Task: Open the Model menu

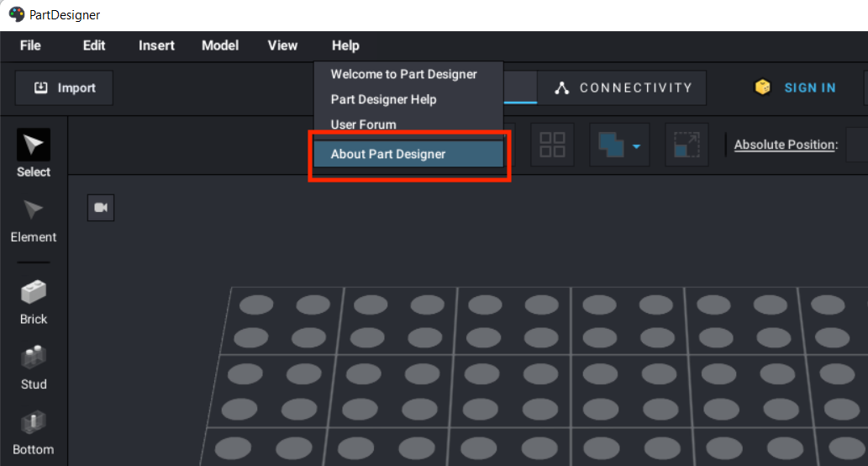Action: (220, 45)
